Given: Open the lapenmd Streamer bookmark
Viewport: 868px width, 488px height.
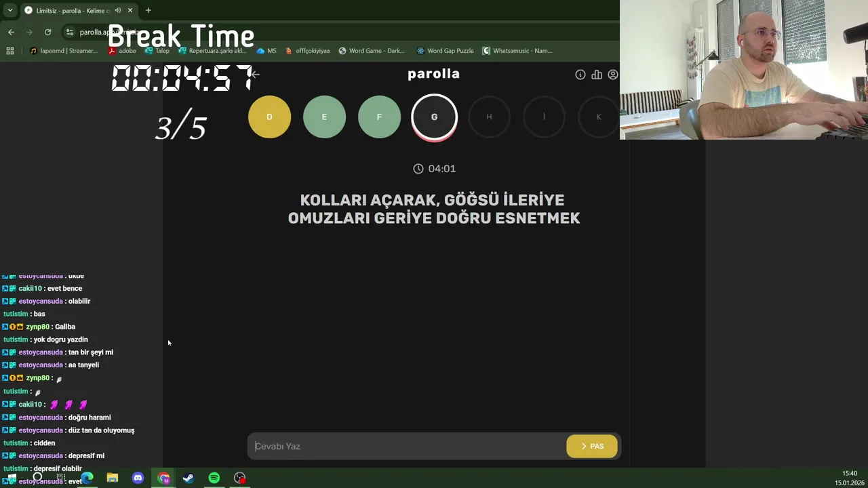Looking at the screenshot, I should [64, 51].
